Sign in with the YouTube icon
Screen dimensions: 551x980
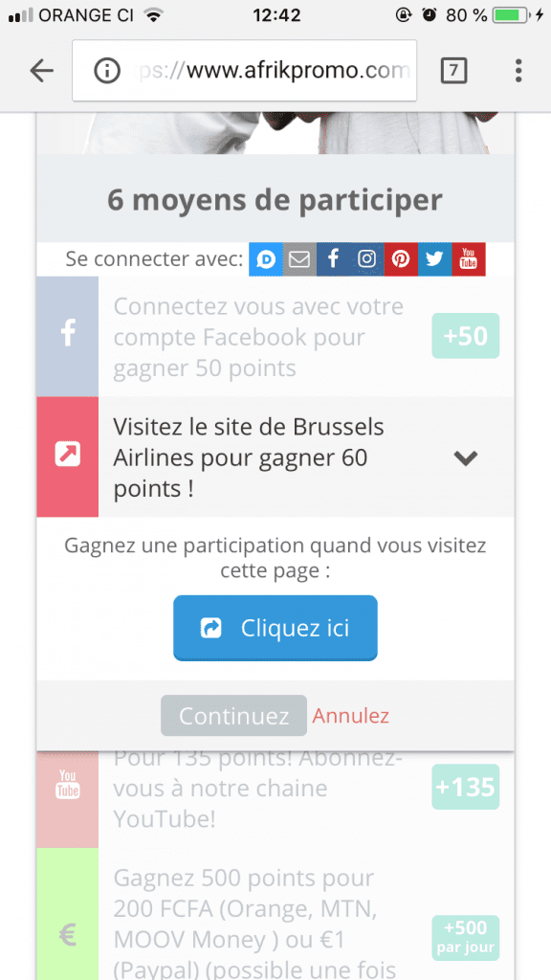pos(468,258)
